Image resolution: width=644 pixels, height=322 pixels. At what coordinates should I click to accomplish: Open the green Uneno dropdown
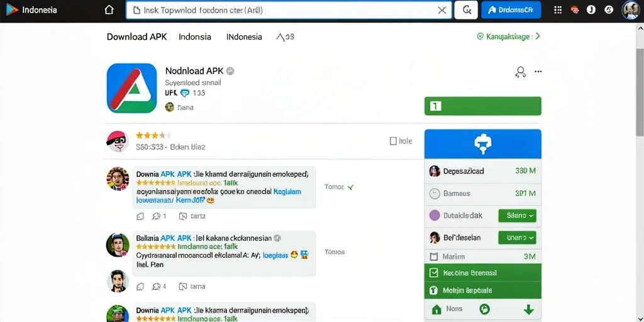point(517,237)
